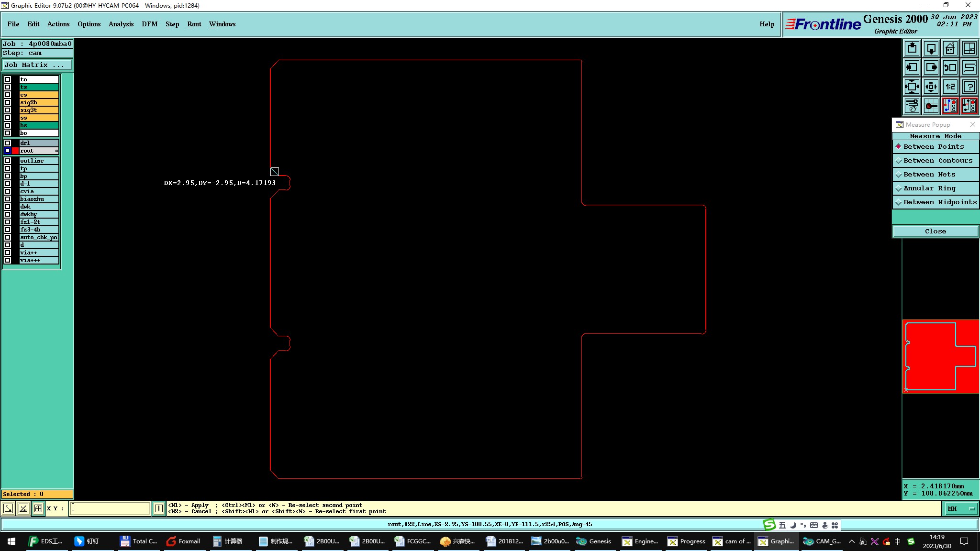Open the MM units dropdown
Viewport: 980px width, 551px height.
[x=960, y=508]
